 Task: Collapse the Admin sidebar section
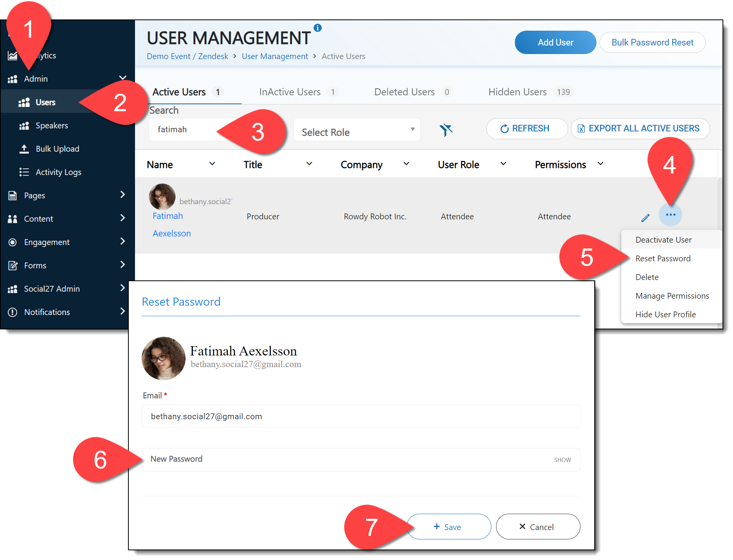point(123,78)
